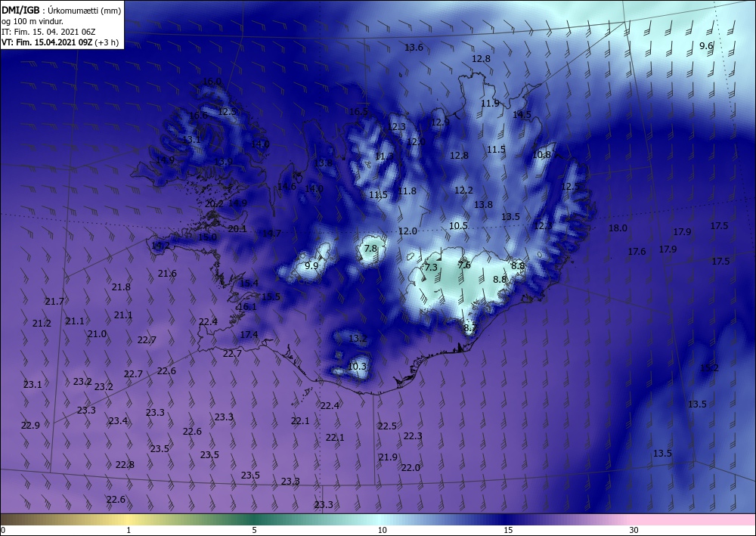Click the map value 15.4
This screenshot has width=756, height=536.
click(249, 283)
